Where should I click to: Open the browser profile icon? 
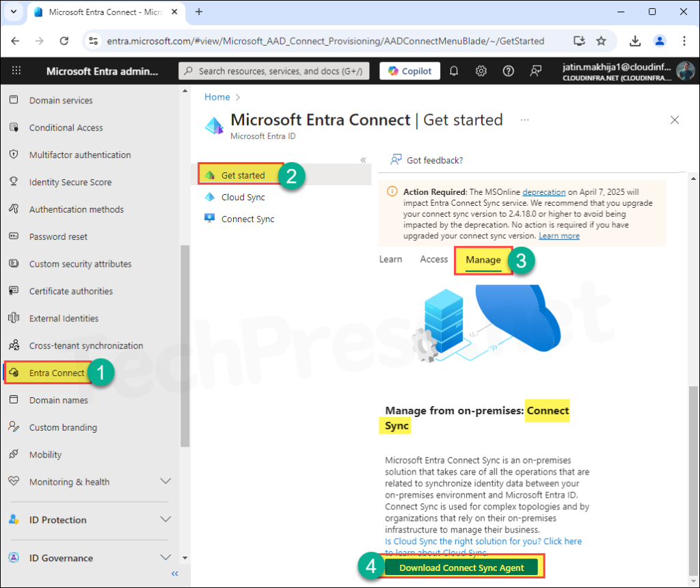[x=660, y=41]
